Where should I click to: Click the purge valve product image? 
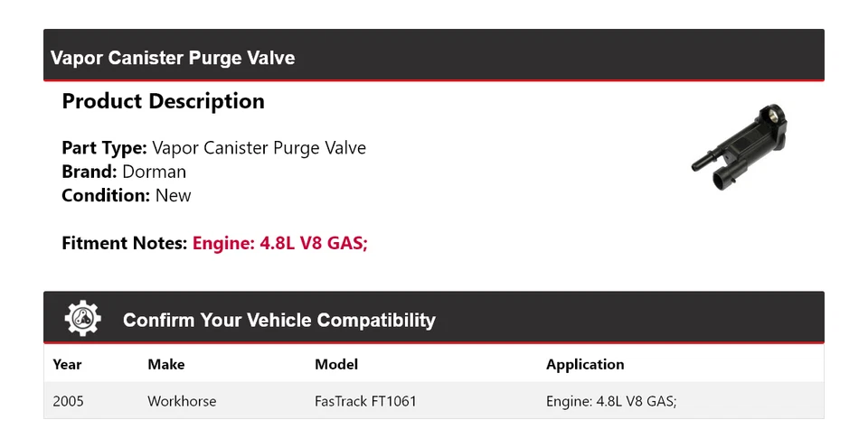pyautogui.click(x=741, y=150)
